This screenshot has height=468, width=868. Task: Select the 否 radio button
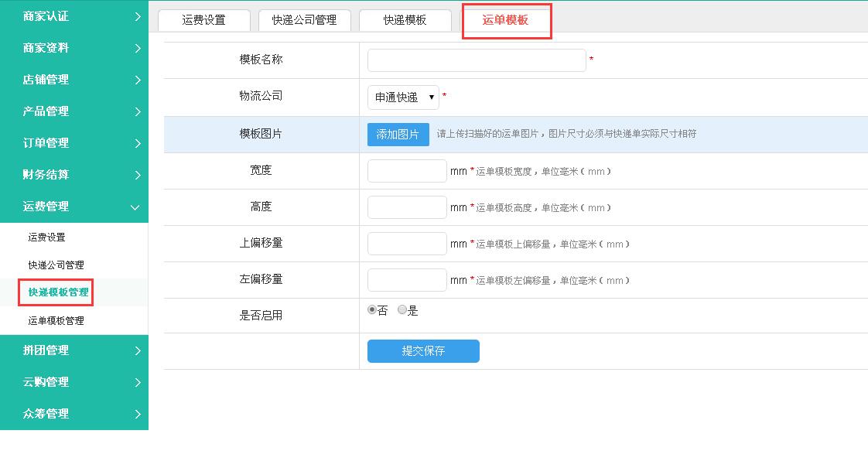pos(372,310)
